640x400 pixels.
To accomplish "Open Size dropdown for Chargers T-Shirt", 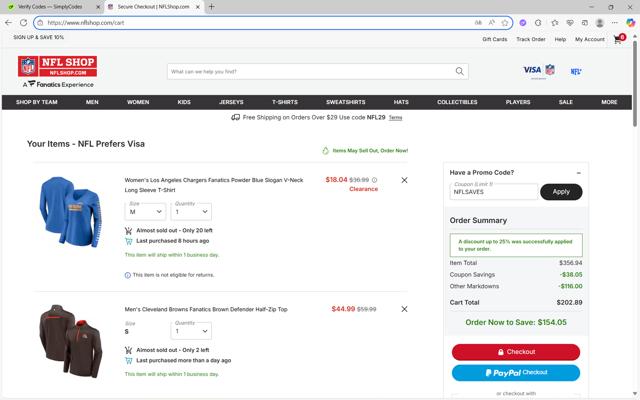I will [x=145, y=211].
